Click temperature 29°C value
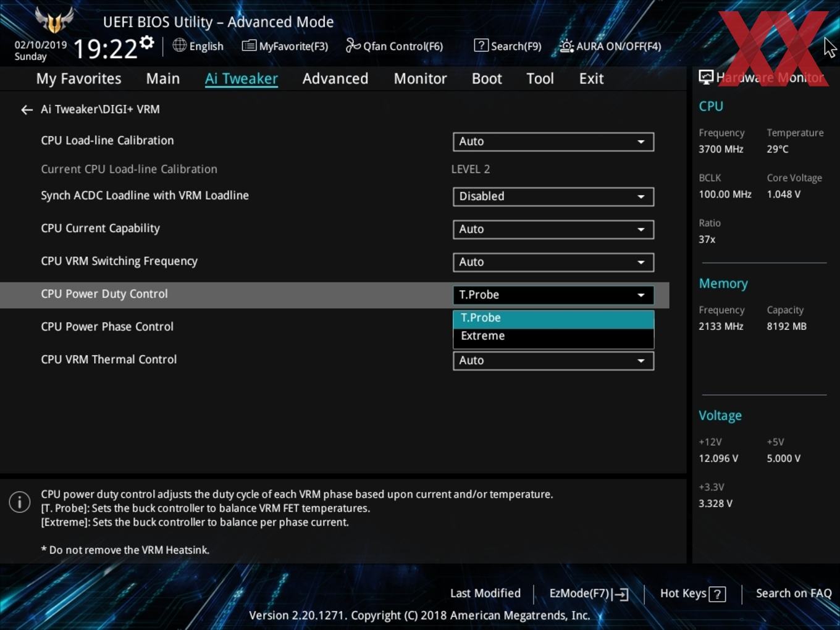The width and height of the screenshot is (840, 630). point(778,149)
